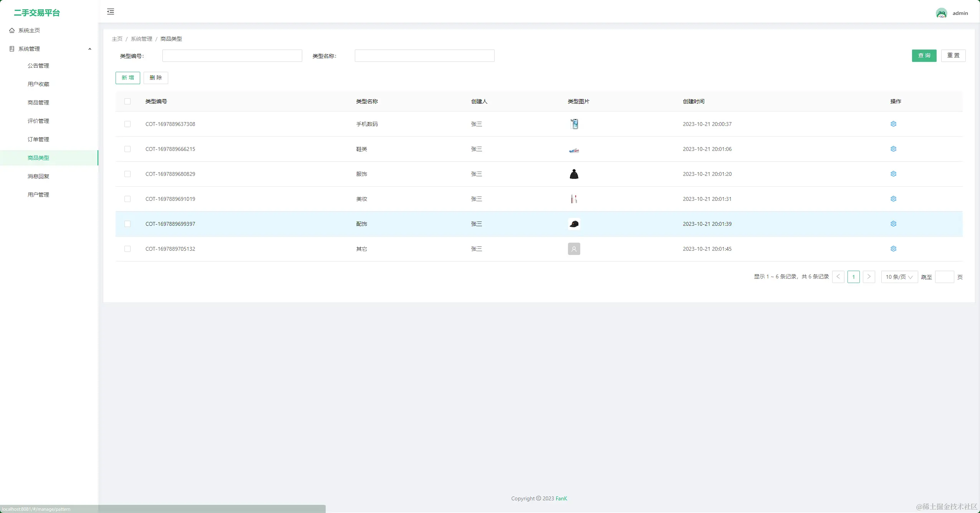Click the admin avatar icon
980x513 pixels.
click(941, 13)
